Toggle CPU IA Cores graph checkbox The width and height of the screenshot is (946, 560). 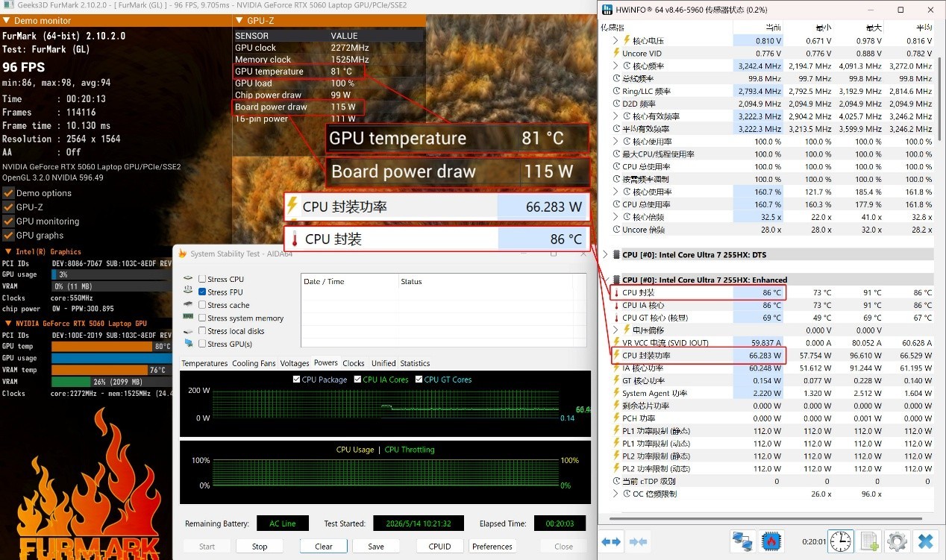(x=358, y=380)
